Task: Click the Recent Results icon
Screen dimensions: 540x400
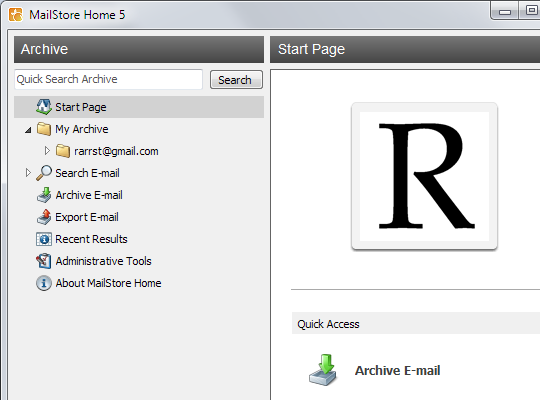Action: 44,239
